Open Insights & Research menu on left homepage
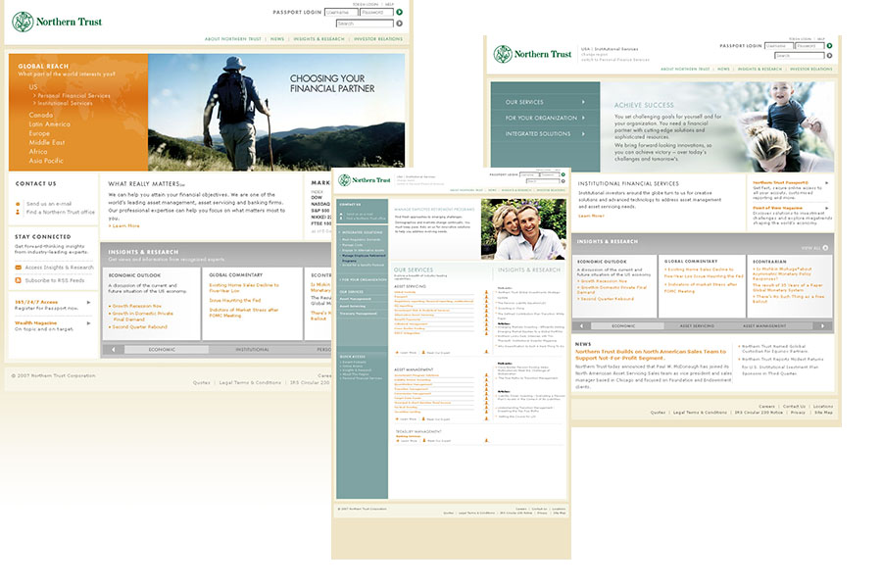 coord(318,39)
